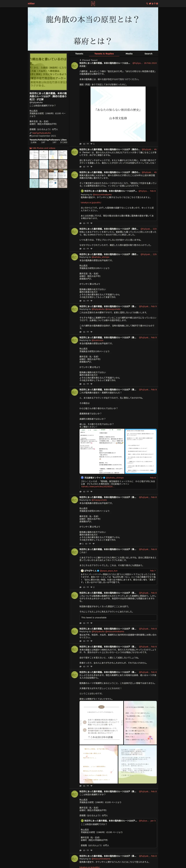186x868 pixels.
Task: Click heart icon under the 21h tweet
Action: coord(92,249)
